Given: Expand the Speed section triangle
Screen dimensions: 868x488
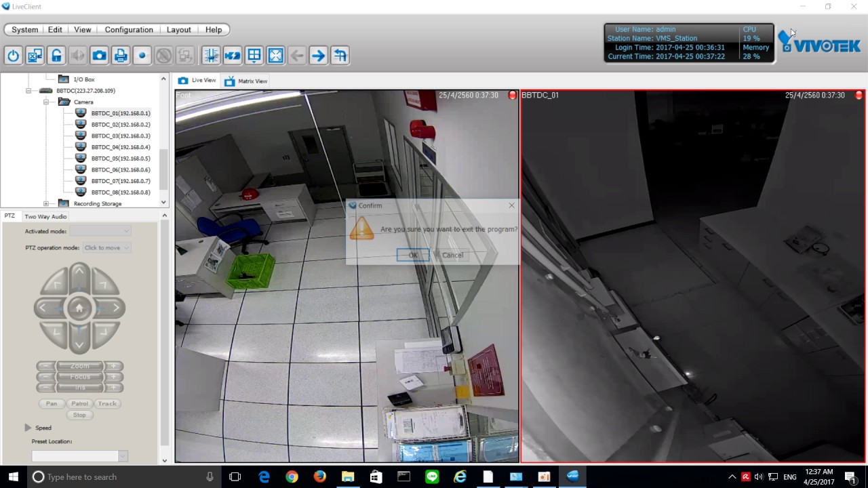Looking at the screenshot, I should [28, 428].
